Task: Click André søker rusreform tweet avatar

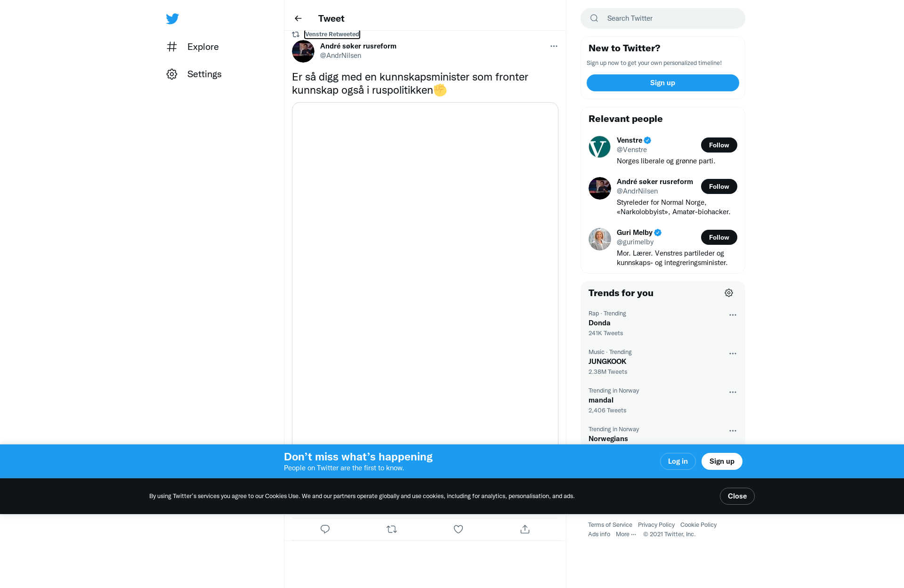Action: coord(303,51)
